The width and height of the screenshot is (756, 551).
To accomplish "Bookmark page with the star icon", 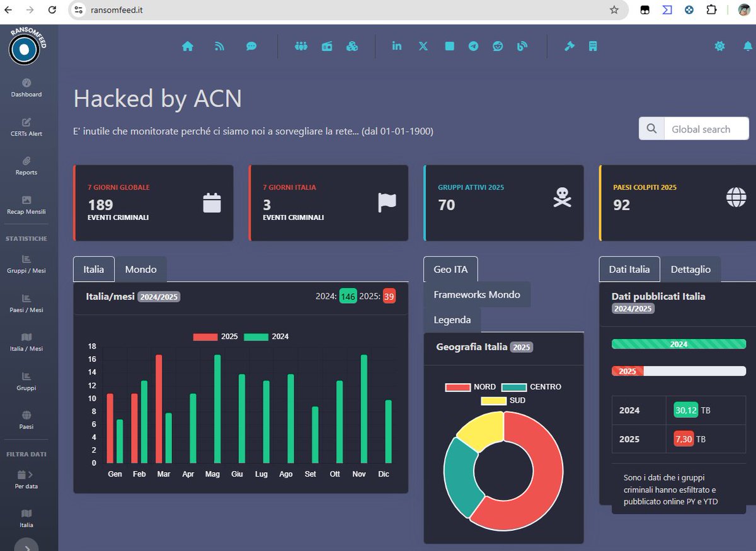I will tap(614, 9).
